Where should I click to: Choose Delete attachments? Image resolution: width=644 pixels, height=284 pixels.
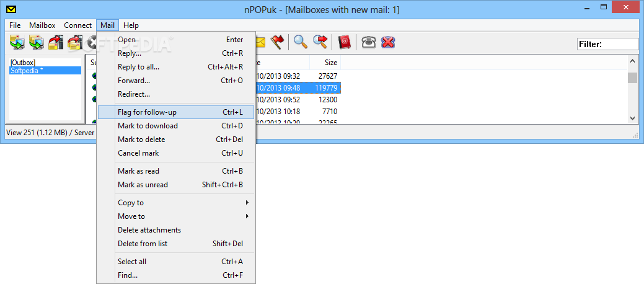[x=176, y=230]
